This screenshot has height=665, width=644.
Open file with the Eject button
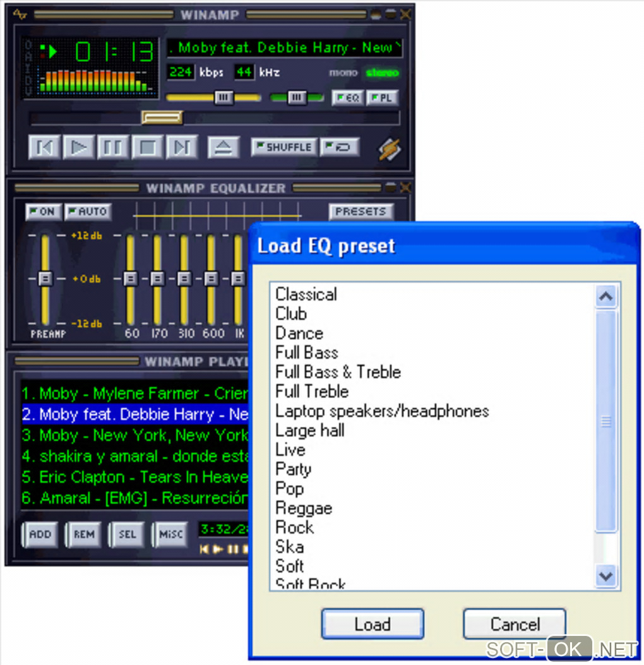(224, 148)
